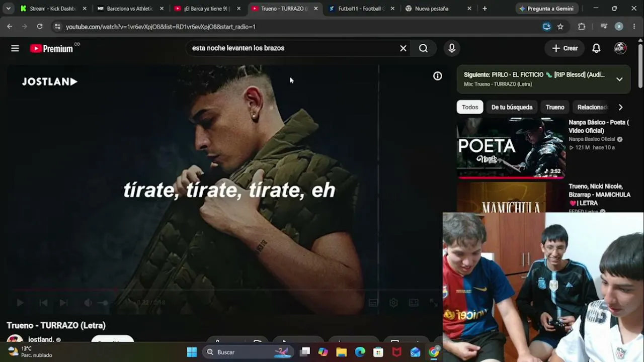Open player settings gear
The image size is (644, 362).
(x=393, y=303)
